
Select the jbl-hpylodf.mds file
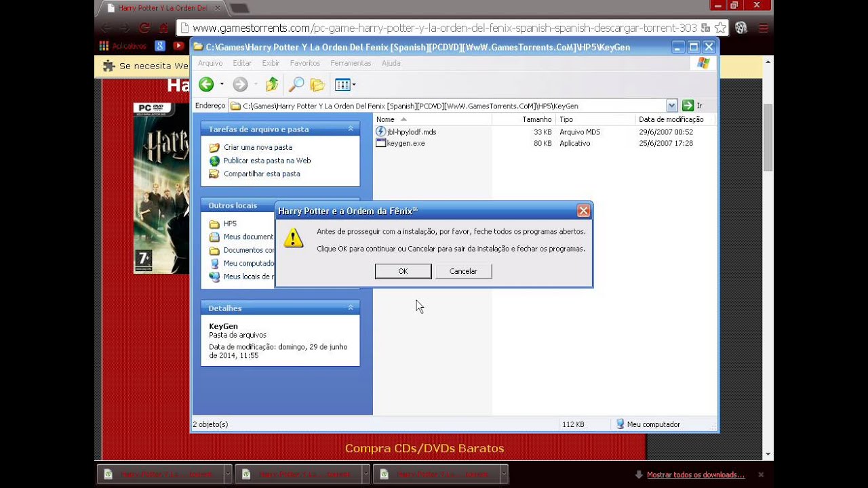[x=411, y=132]
